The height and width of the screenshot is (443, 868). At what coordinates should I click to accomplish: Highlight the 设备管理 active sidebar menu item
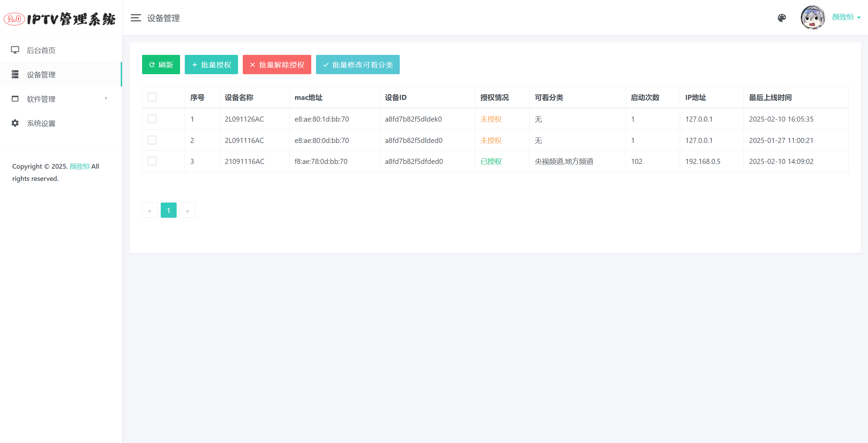61,74
